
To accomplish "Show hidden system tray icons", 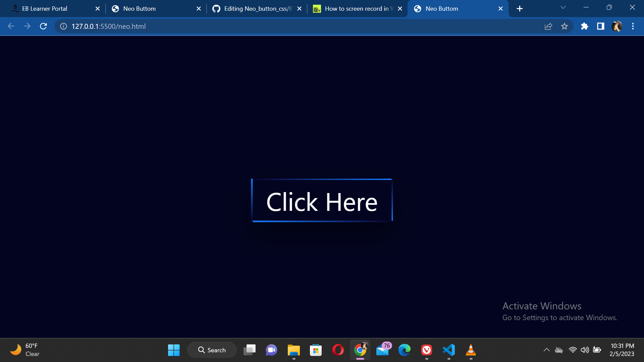I will (x=546, y=350).
